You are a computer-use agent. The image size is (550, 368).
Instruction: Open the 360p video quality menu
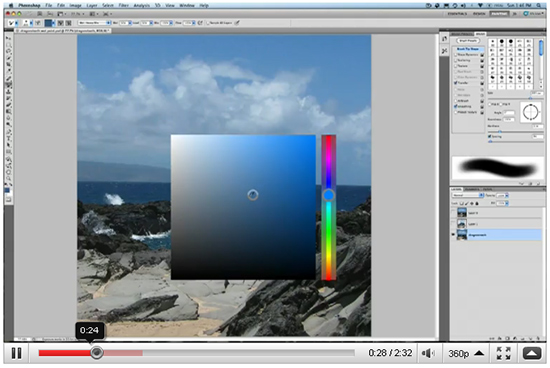(466, 353)
